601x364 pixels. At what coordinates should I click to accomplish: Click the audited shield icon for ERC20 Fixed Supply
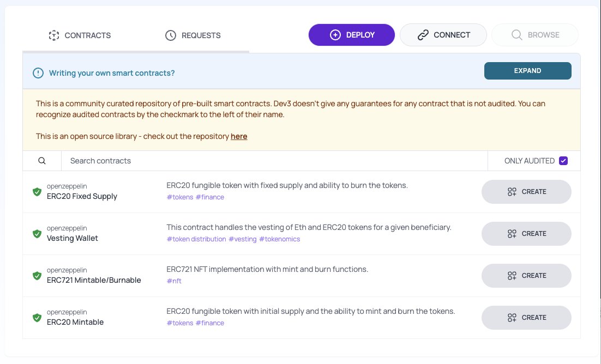click(x=37, y=192)
